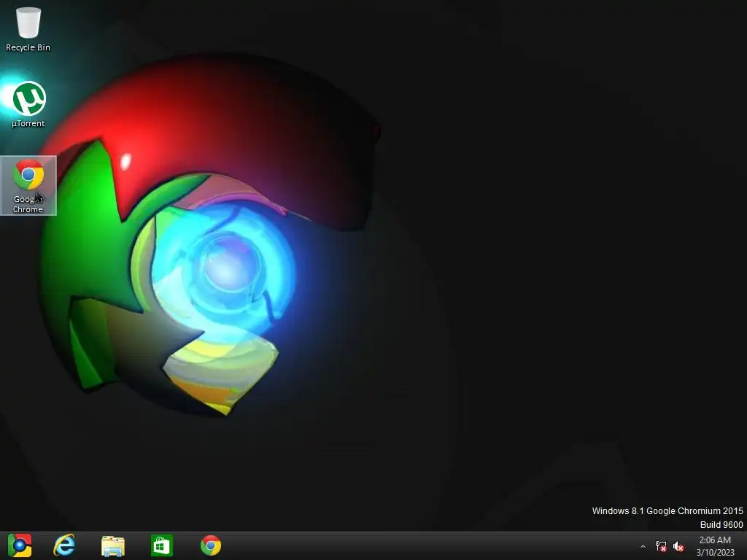Open File Explorer from the taskbar
The image size is (747, 560).
pyautogui.click(x=113, y=545)
